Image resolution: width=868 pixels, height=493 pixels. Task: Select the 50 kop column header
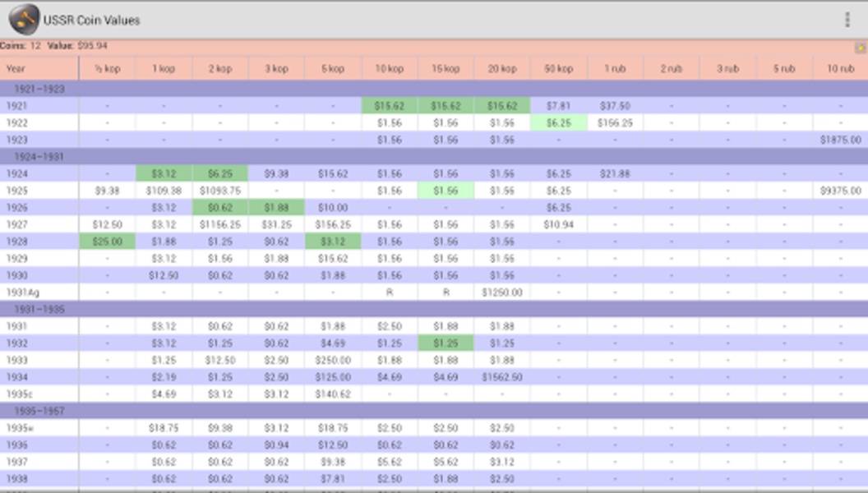[x=559, y=69]
